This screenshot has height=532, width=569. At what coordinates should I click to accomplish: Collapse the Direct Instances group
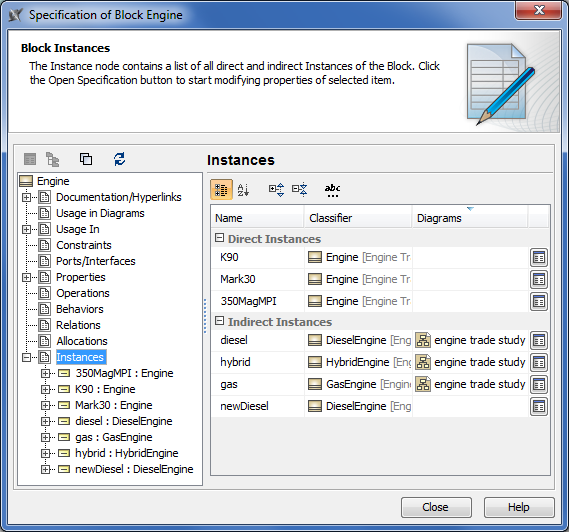click(219, 238)
